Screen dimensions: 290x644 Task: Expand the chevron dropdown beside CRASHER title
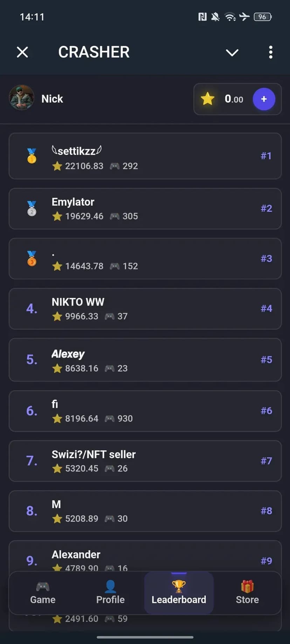tap(232, 52)
